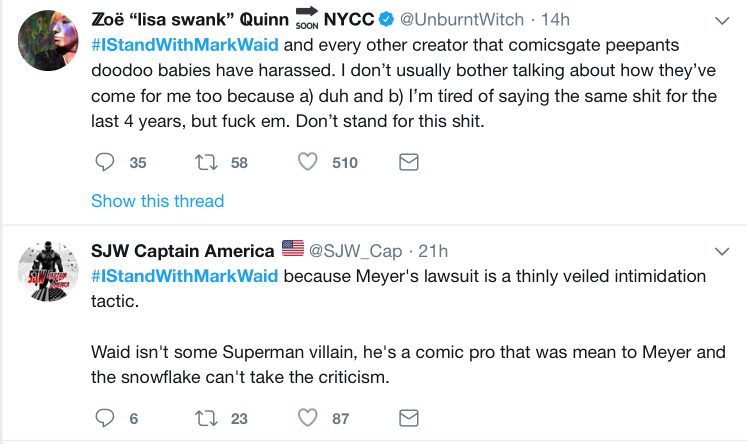The image size is (747, 444).
Task: Open the 21h timestamp permalink
Action: click(x=433, y=251)
